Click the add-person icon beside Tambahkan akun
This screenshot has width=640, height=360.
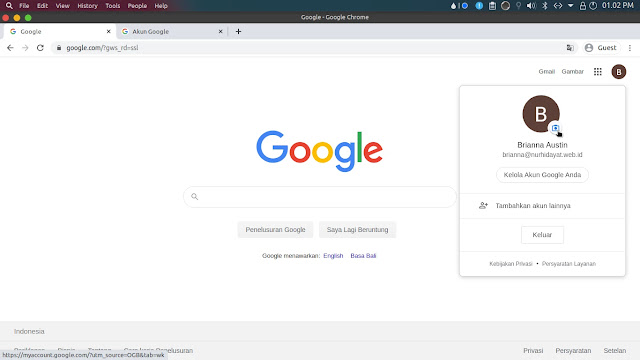tap(483, 206)
